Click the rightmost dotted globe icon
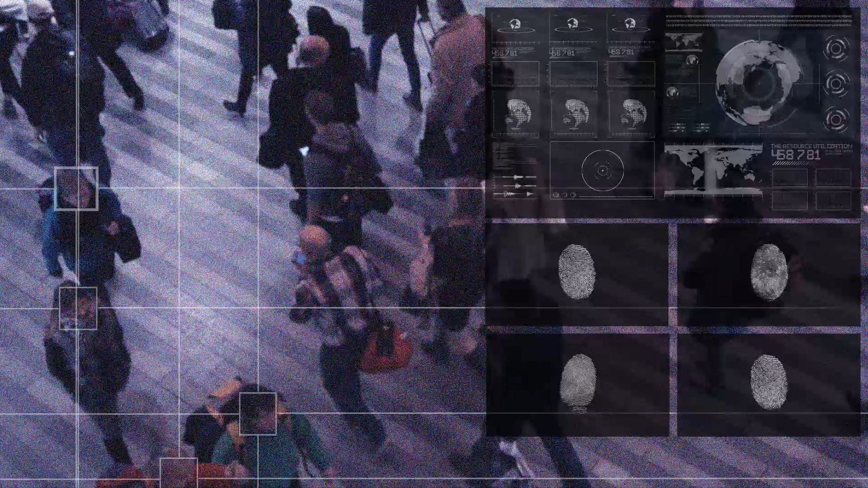 pyautogui.click(x=630, y=114)
